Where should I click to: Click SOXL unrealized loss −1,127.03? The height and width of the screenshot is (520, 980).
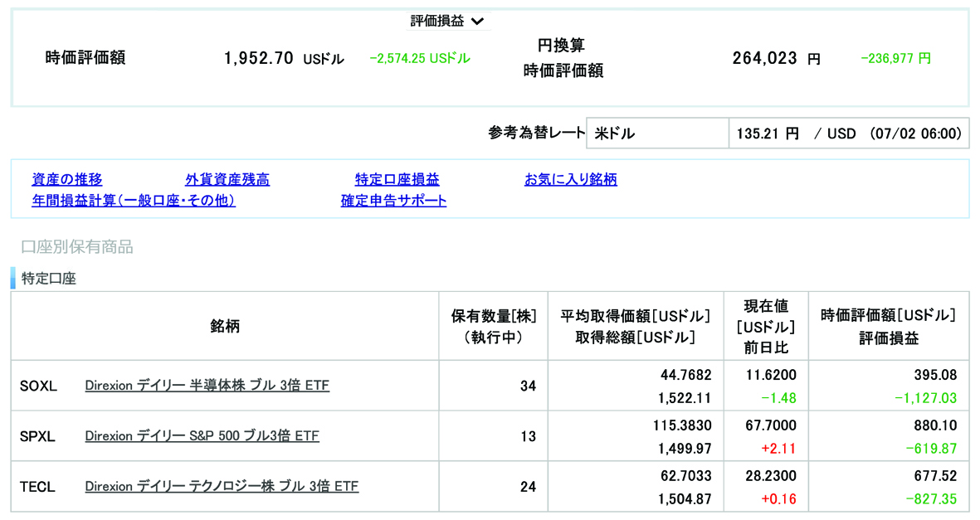(x=925, y=398)
